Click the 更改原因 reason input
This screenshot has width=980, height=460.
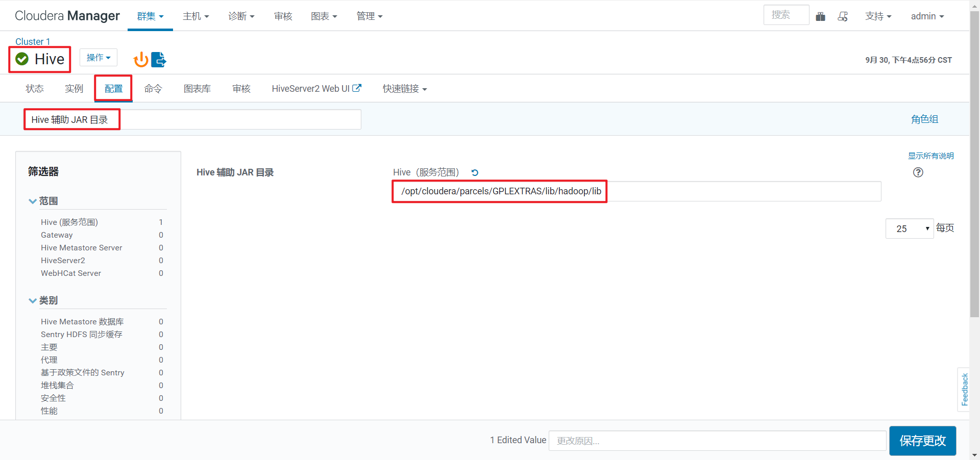[x=718, y=441]
